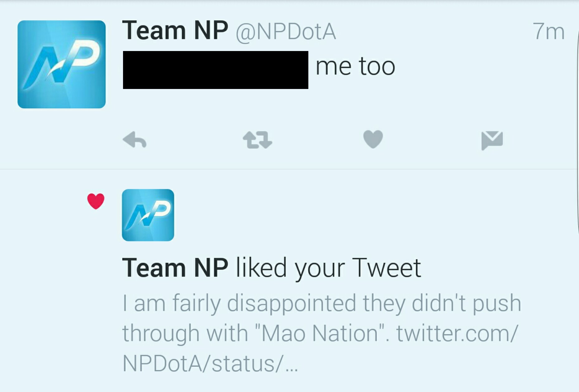Retweet the "me too" tweet
This screenshot has height=392, width=579.
coord(257,140)
